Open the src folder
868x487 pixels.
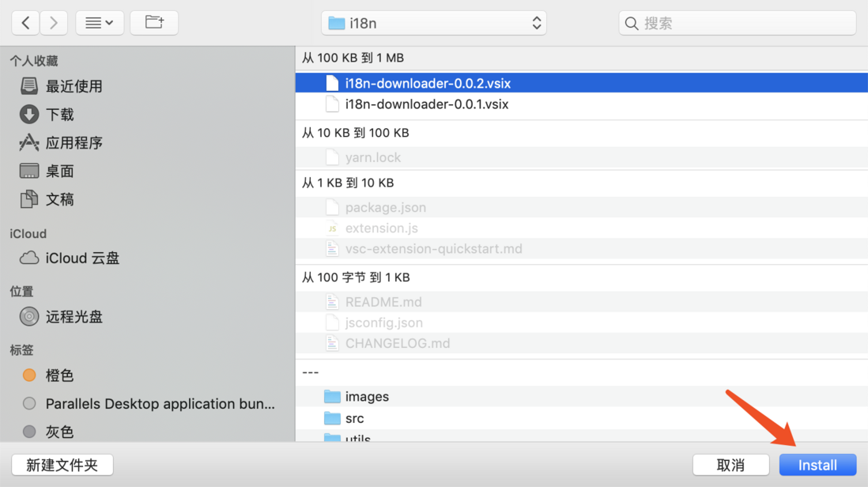tap(581, 418)
